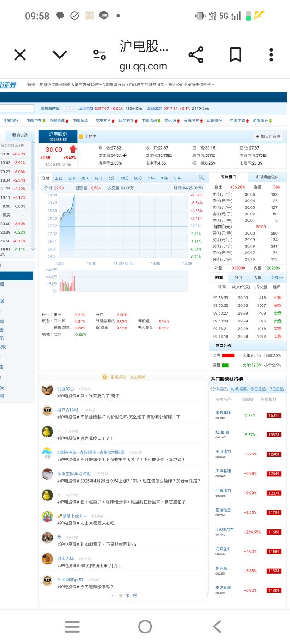The width and height of the screenshot is (290, 644).
Task: Open the 实时资金流向 tab
Action: click(x=267, y=177)
